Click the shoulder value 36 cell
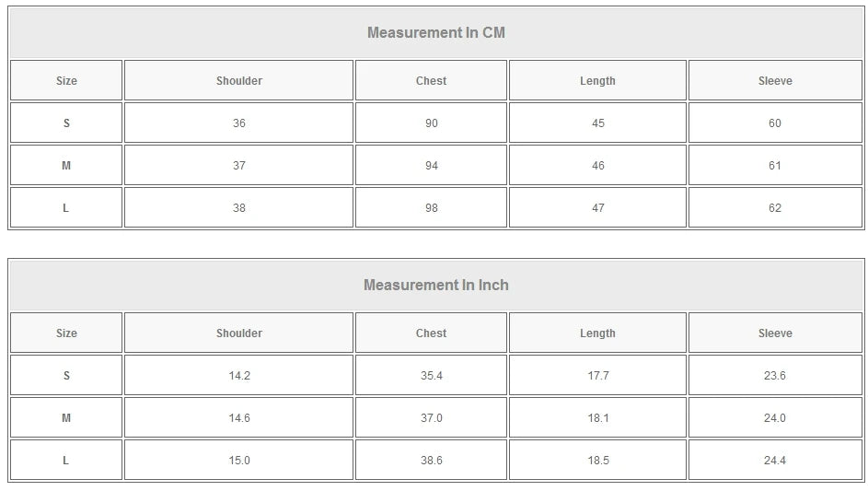Viewport: 868px width, 491px height. click(x=239, y=123)
